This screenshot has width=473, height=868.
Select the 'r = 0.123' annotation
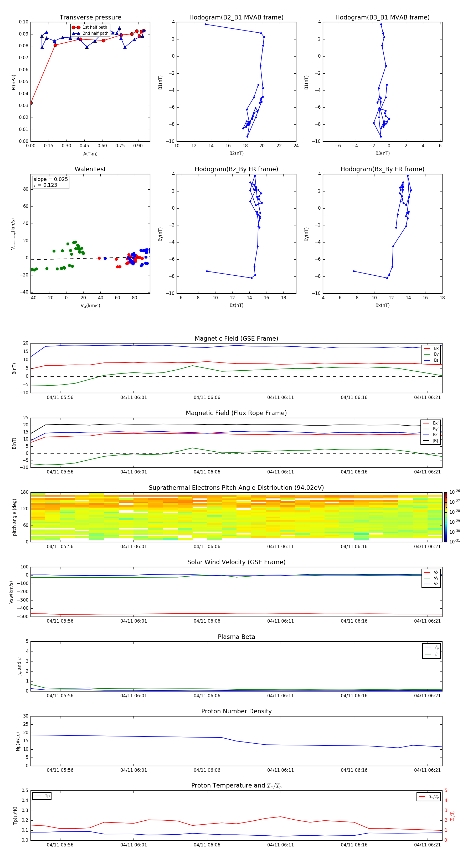(45, 185)
